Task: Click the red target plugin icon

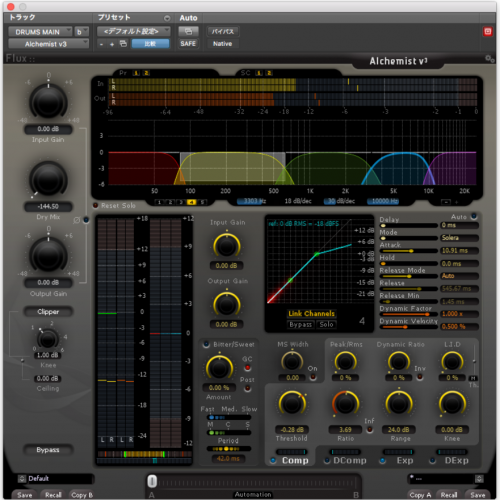Action: point(488,32)
